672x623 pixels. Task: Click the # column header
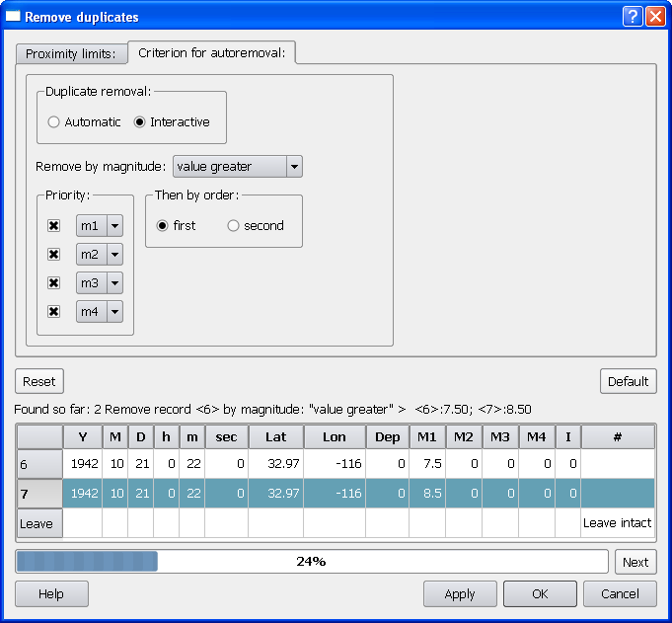pos(618,437)
